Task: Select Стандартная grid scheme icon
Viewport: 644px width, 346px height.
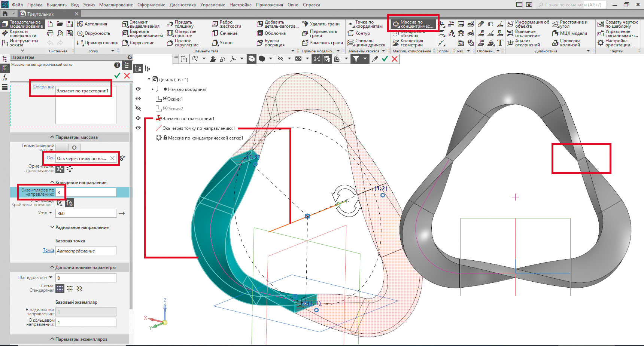Action: 60,289
